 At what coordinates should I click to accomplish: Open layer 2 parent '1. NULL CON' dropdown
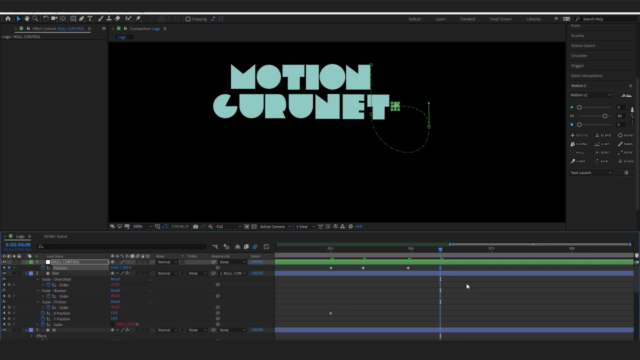232,273
